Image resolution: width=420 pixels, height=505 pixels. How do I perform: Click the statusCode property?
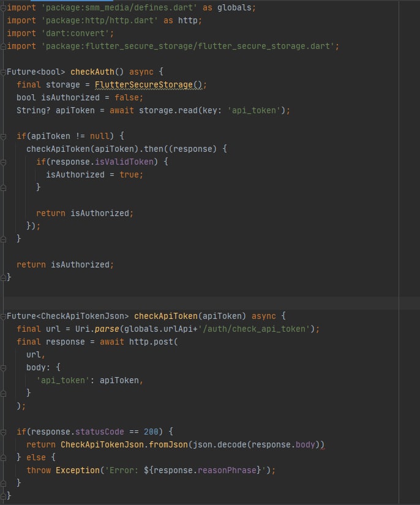(x=100, y=432)
